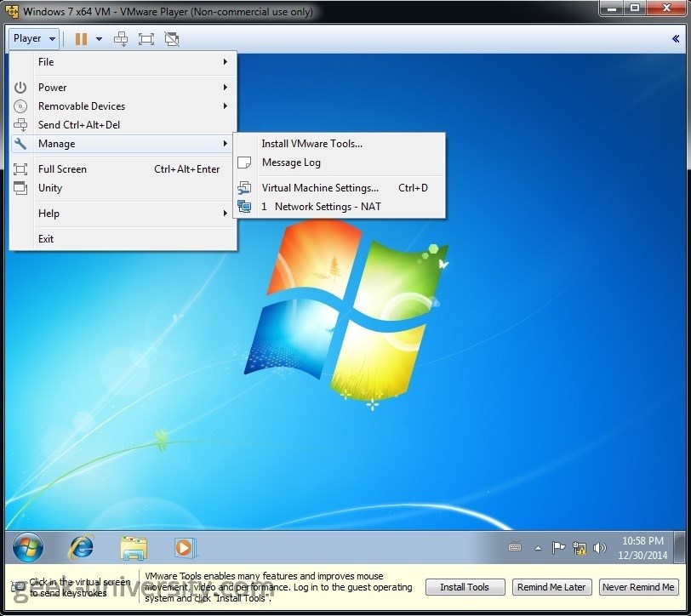The width and height of the screenshot is (691, 616).
Task: Launch Internet Explorer from taskbar
Action: tap(81, 548)
